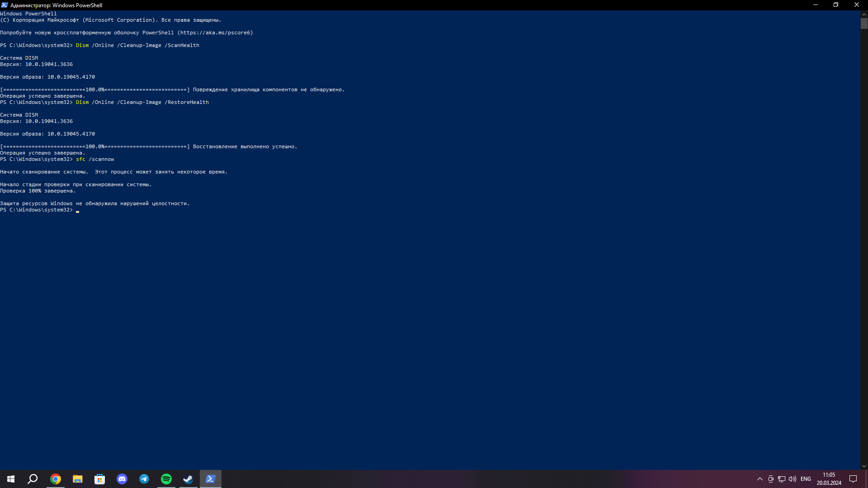This screenshot has width=868, height=488.
Task: Click 'Защита ресурсов Windows' result line
Action: pyautogui.click(x=94, y=203)
